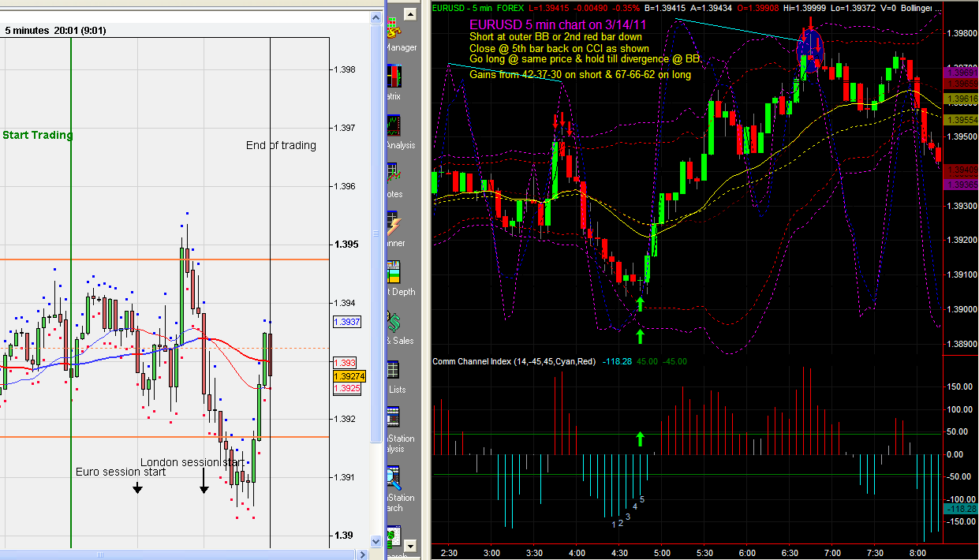Click the 1.39800 price axis label
This screenshot has width=979, height=560.
tap(961, 34)
